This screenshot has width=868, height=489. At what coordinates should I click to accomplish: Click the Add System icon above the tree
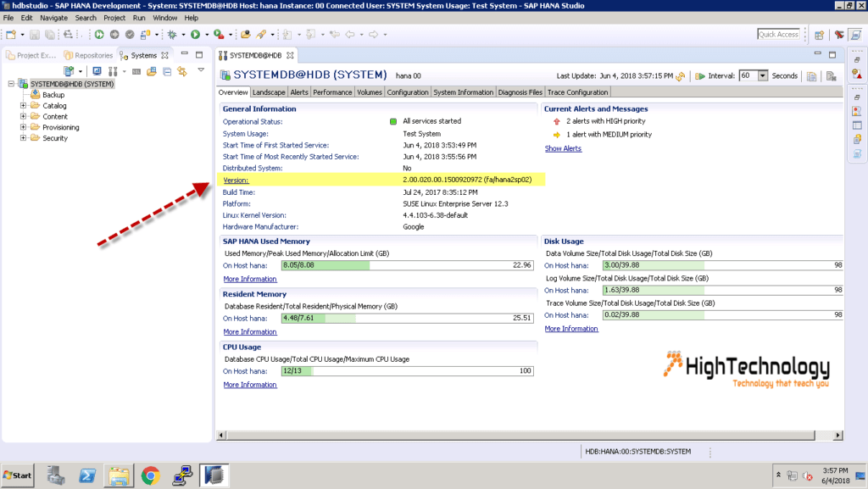click(x=68, y=70)
